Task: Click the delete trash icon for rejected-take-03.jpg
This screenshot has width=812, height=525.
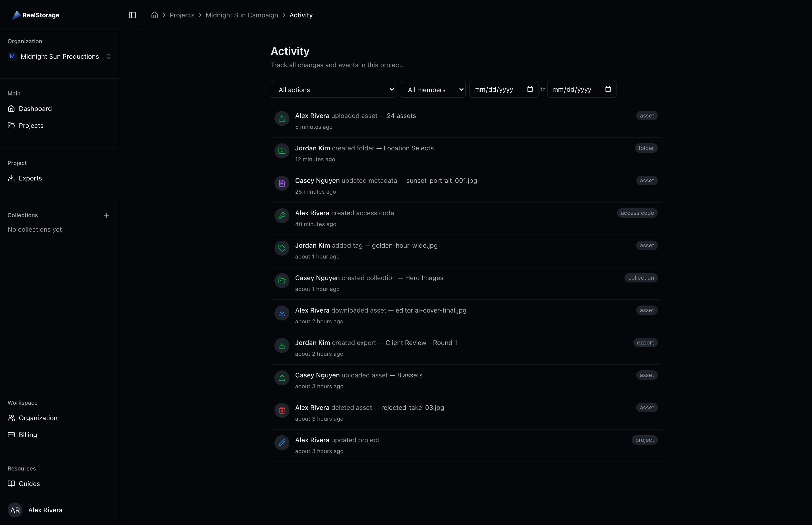Action: point(281,410)
